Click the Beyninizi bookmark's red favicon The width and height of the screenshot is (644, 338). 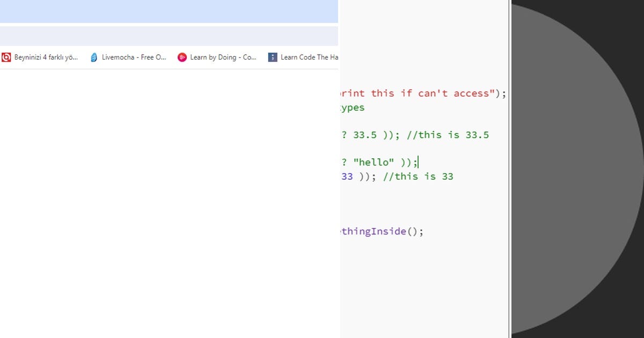click(x=7, y=57)
